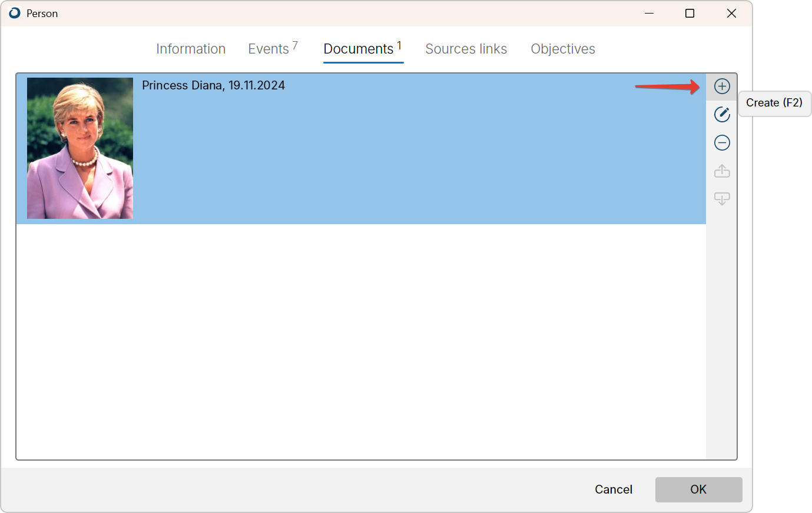Click the Edit document pencil icon
The image size is (812, 513).
click(x=722, y=115)
